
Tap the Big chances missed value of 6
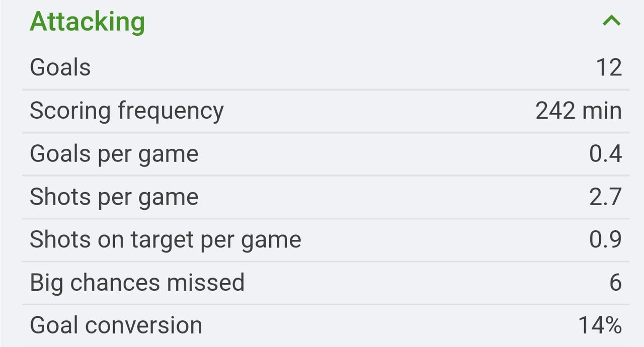click(x=616, y=283)
